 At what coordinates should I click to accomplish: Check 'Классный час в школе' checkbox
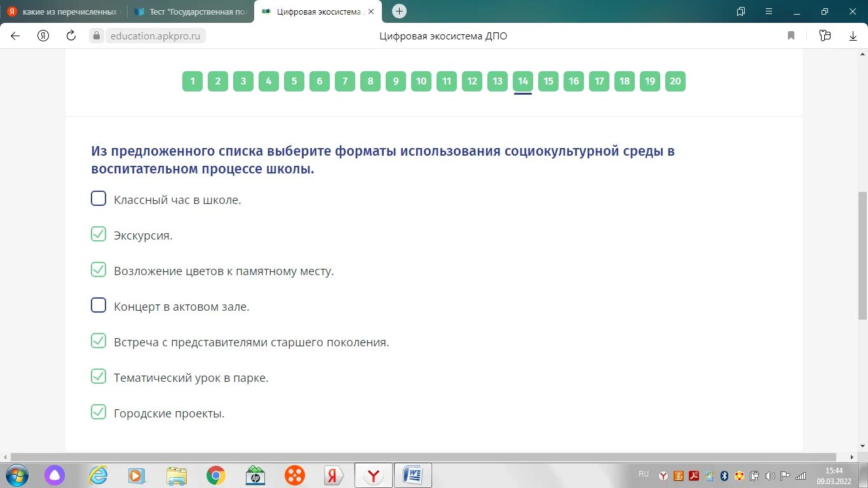[x=98, y=199]
